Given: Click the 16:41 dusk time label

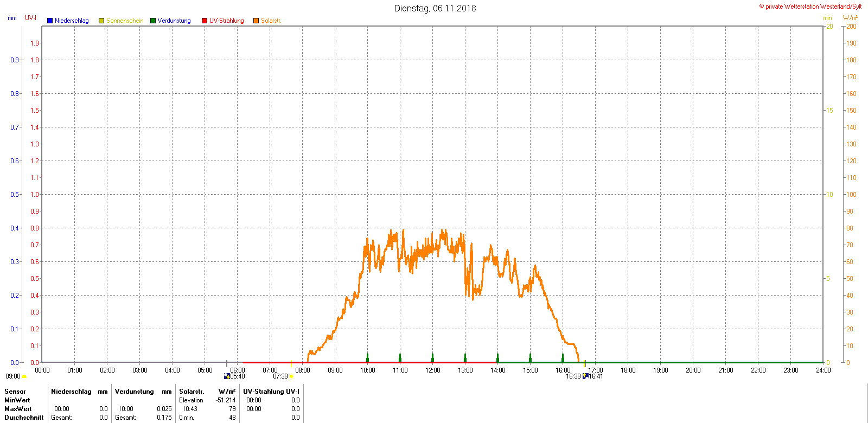Looking at the screenshot, I should [x=596, y=376].
